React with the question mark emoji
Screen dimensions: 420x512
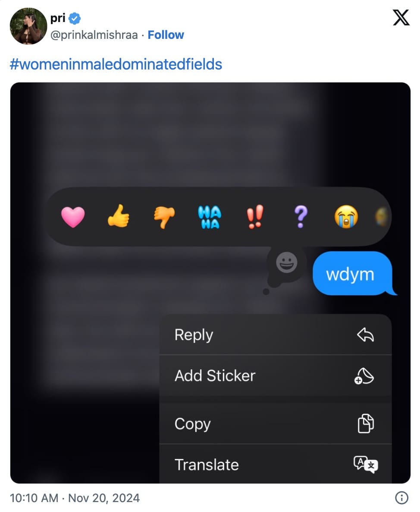pyautogui.click(x=300, y=218)
